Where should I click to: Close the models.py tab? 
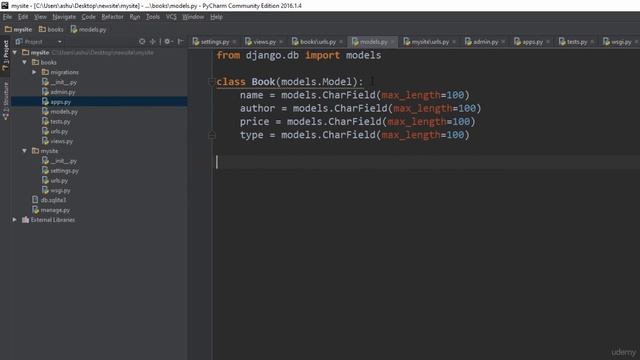pyautogui.click(x=392, y=42)
